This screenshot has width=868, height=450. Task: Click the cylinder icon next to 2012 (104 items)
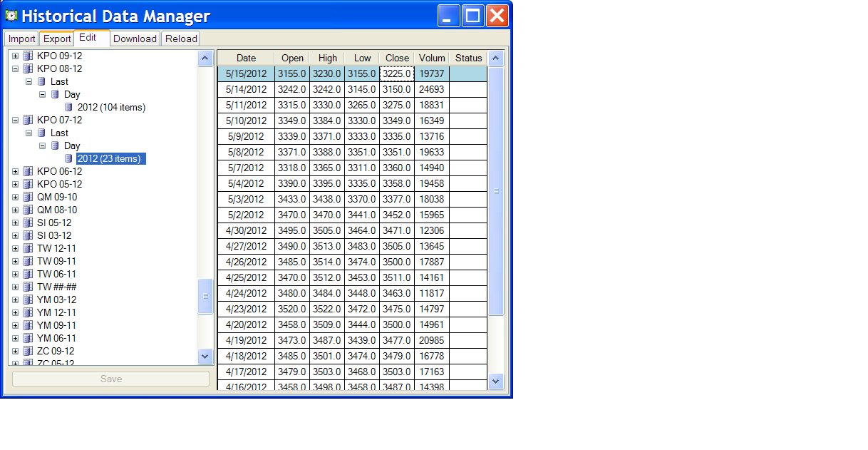click(68, 107)
